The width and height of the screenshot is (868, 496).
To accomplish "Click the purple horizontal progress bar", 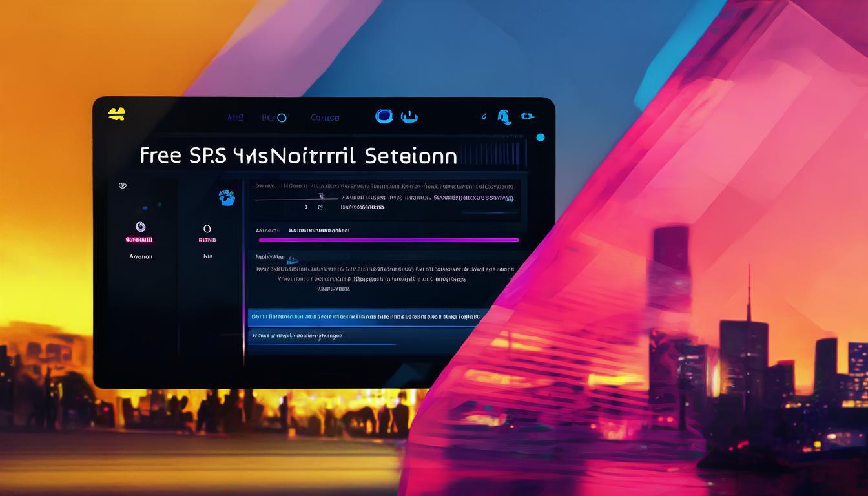I will click(x=387, y=240).
